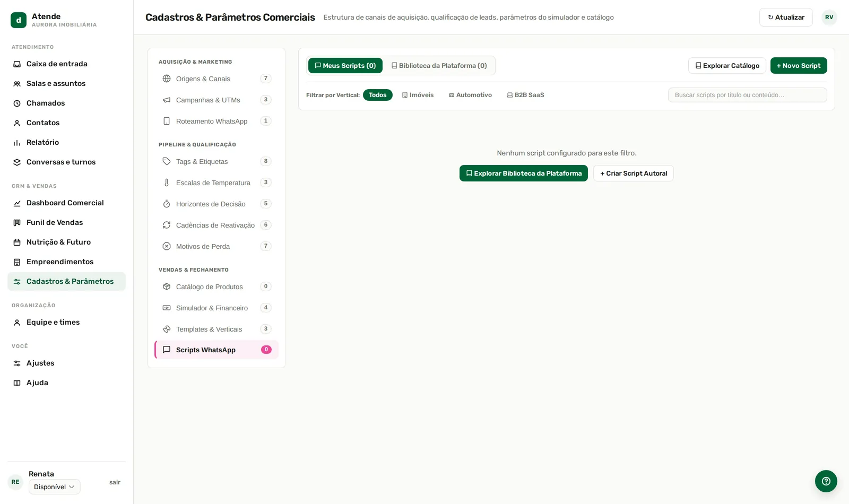This screenshot has height=504, width=849.
Task: Focus the Buscar scripts search field
Action: [747, 95]
